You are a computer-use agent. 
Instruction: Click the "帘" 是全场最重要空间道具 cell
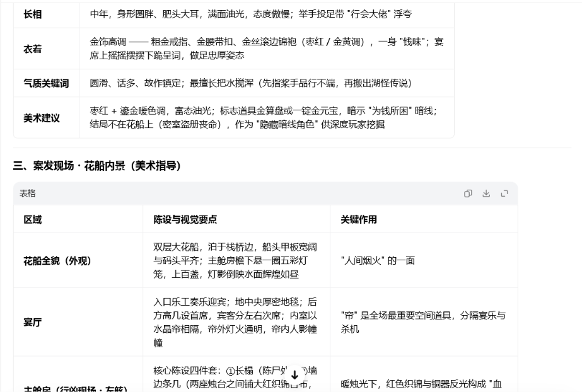coord(423,322)
